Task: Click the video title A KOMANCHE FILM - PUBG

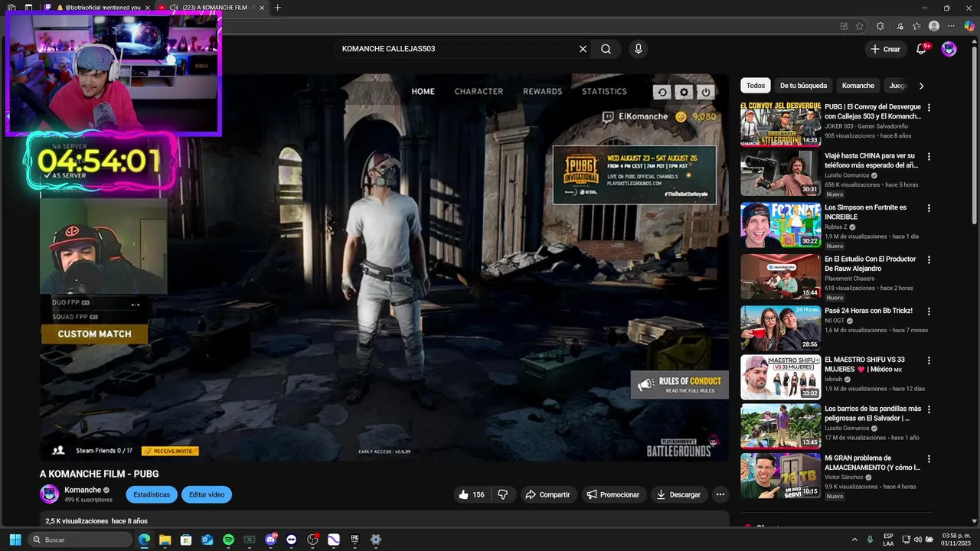Action: tap(100, 474)
